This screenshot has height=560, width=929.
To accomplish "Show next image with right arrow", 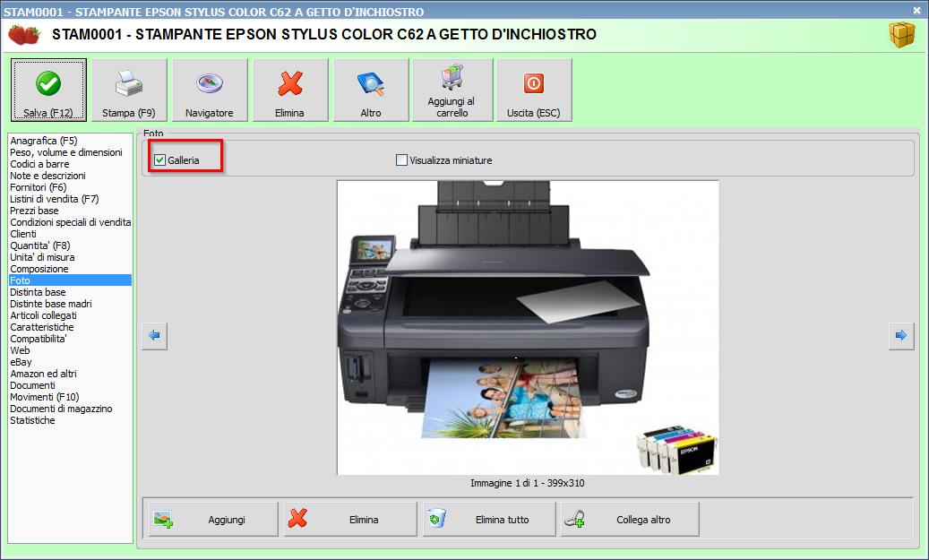I will (x=901, y=336).
